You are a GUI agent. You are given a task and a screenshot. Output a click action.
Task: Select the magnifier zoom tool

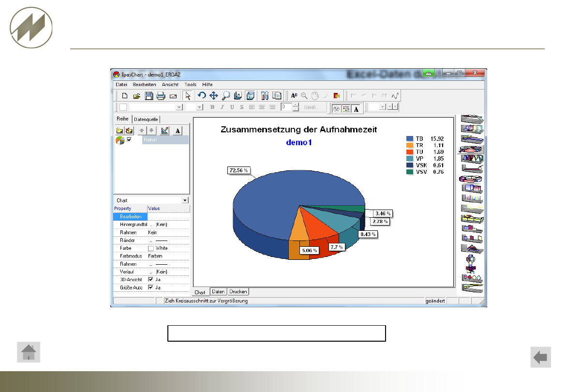[x=225, y=96]
